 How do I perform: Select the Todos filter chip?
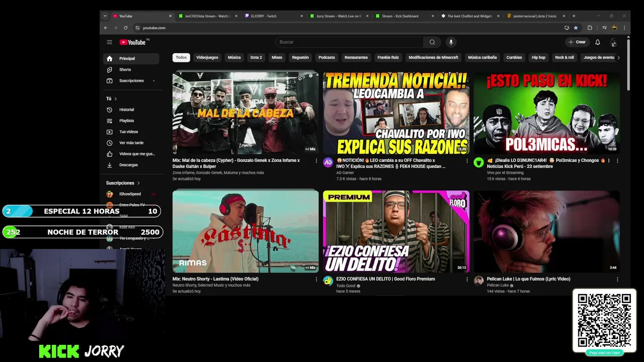(181, 57)
